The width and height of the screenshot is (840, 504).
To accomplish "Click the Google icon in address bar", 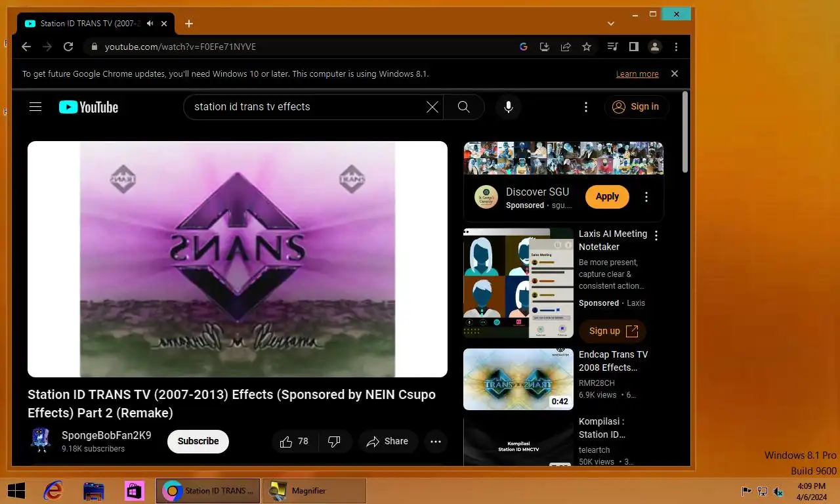I will coord(524,47).
